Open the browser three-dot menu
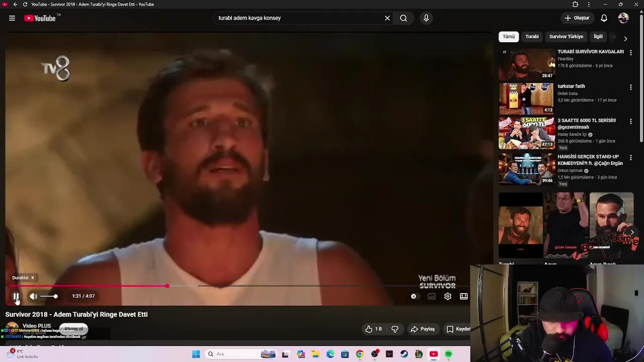This screenshot has width=644, height=362. tap(589, 5)
